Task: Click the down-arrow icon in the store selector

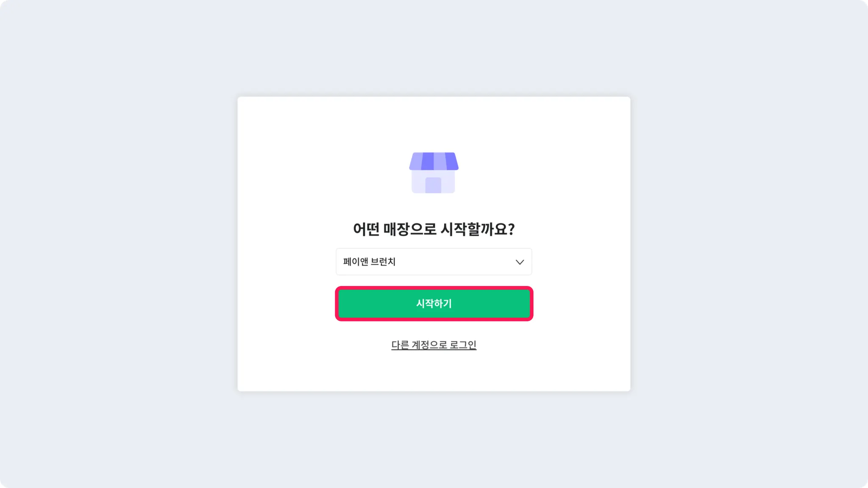Action: (520, 262)
